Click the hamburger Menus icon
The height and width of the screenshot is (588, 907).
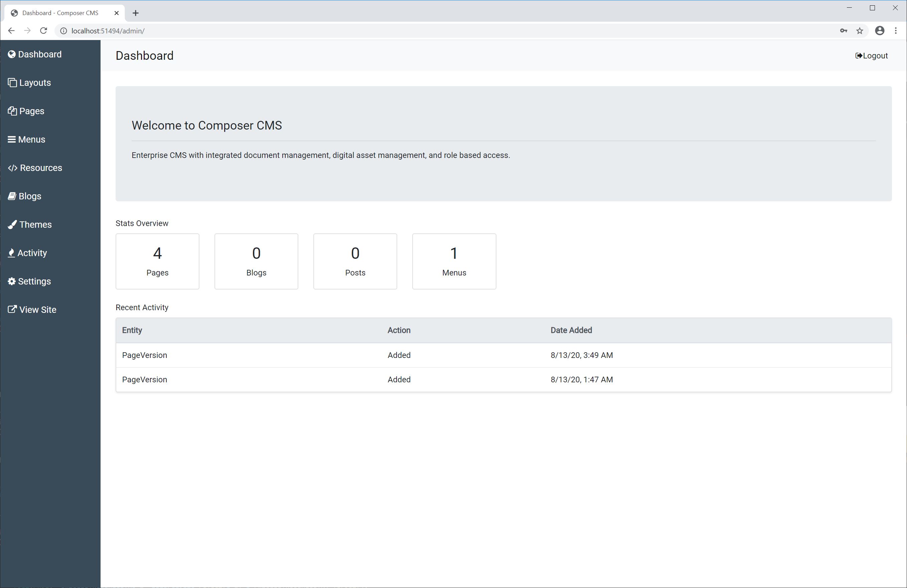coord(12,139)
